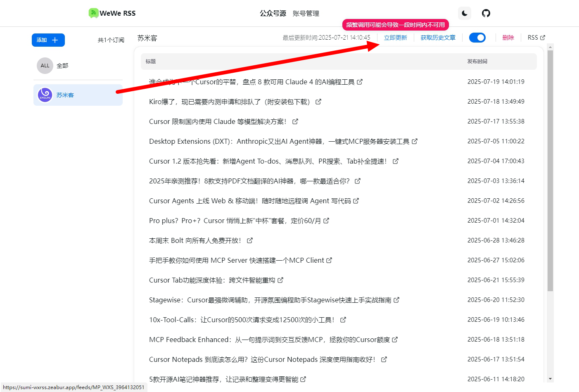Open external link icon beside Pro plus? Pro+? article

pos(326,221)
